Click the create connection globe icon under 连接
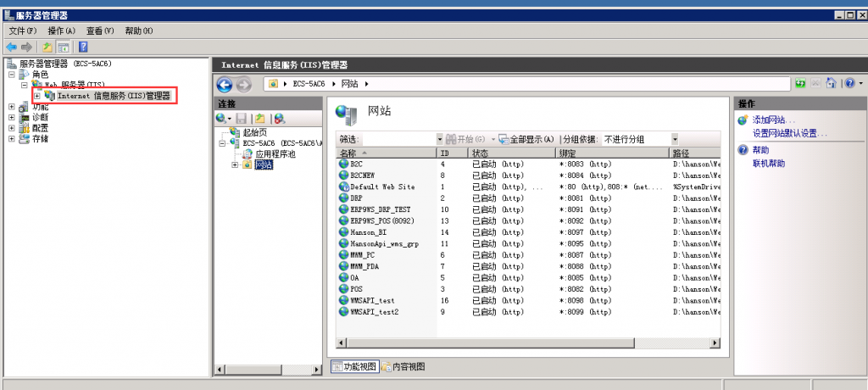This screenshot has height=390, width=868. point(221,118)
